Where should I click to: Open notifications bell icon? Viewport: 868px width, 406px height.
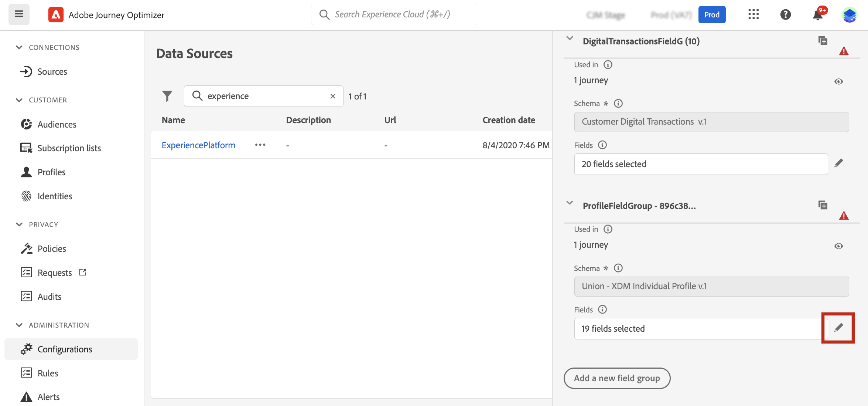click(x=817, y=15)
